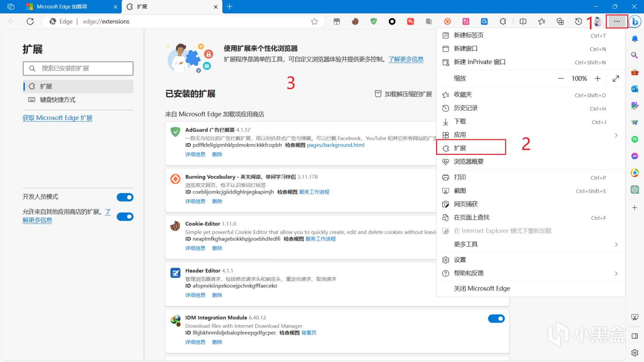This screenshot has width=644, height=362.
Task: Select 新建窗口 menu entry
Action: [x=530, y=49]
